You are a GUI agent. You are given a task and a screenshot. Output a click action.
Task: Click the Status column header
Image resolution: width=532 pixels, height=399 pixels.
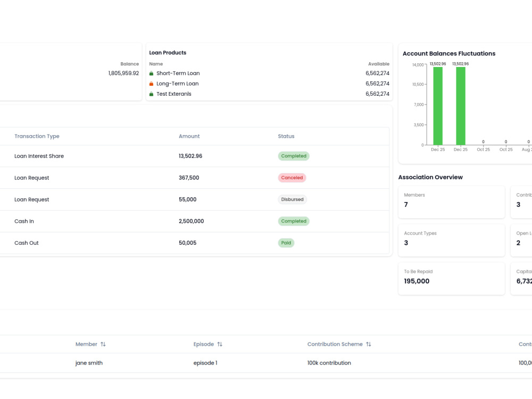[x=286, y=136]
